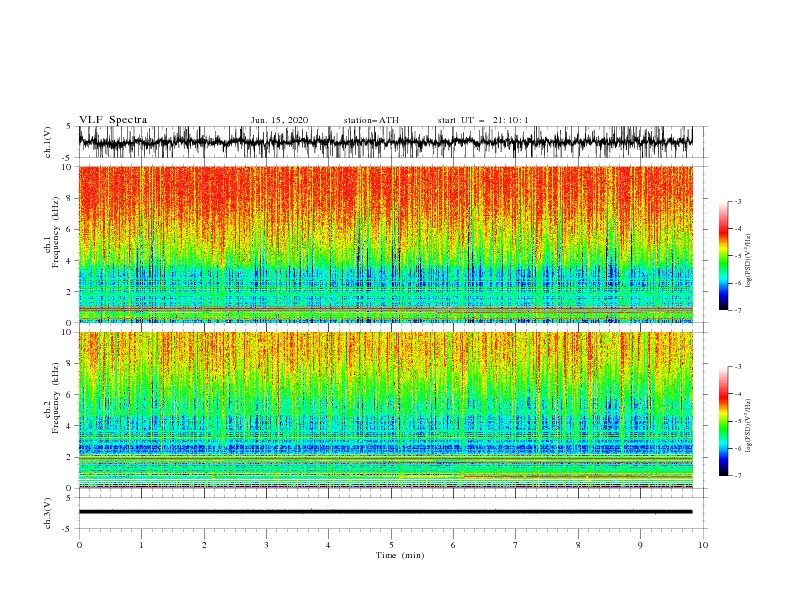
Task: Click the "-7" label on ch.1 colorbar
Action: (x=738, y=310)
